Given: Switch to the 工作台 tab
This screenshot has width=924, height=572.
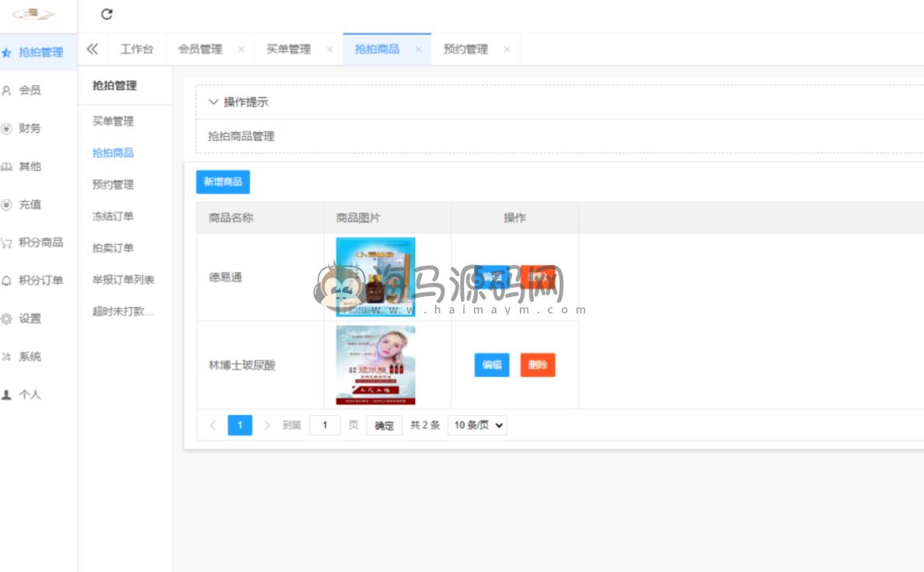Looking at the screenshot, I should pyautogui.click(x=137, y=50).
